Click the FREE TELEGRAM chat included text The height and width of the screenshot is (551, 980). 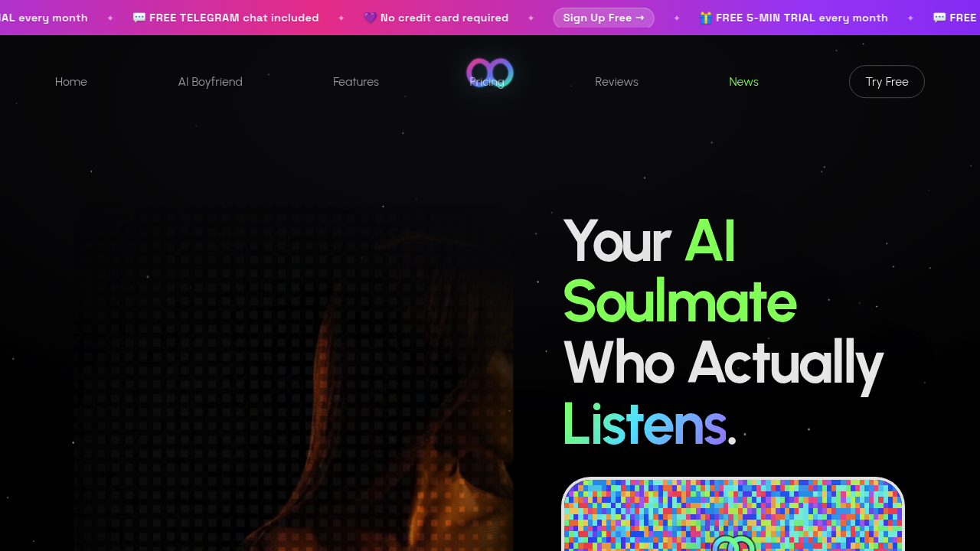pos(234,18)
